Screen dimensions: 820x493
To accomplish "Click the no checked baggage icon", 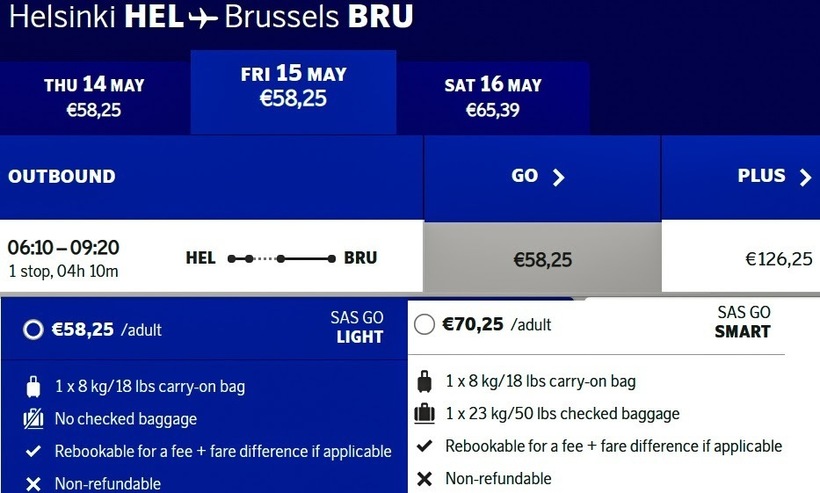I will 33,419.
